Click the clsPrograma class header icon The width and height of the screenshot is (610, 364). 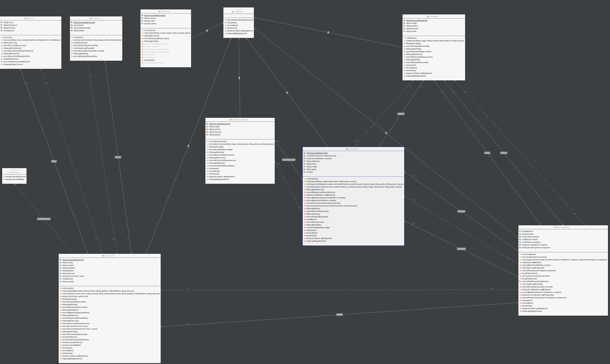tap(347, 149)
